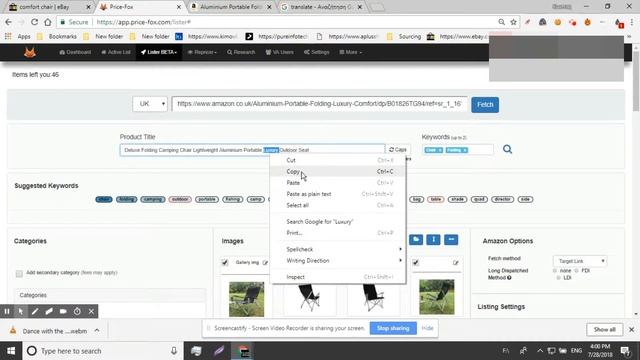
Task: Open the UK country dropdown
Action: (x=150, y=104)
